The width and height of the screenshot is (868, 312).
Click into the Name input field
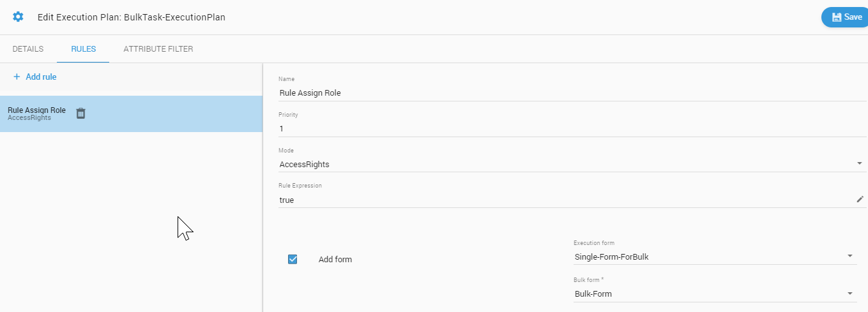pos(562,93)
